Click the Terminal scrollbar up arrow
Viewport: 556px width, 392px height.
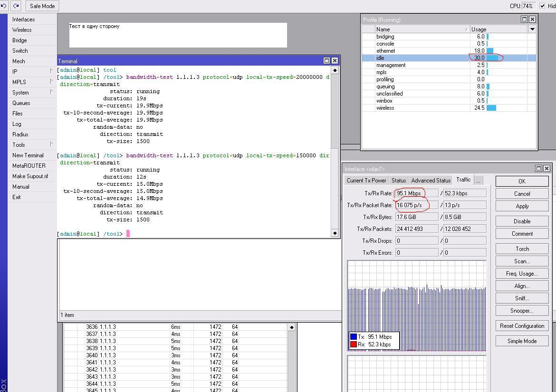tap(335, 70)
